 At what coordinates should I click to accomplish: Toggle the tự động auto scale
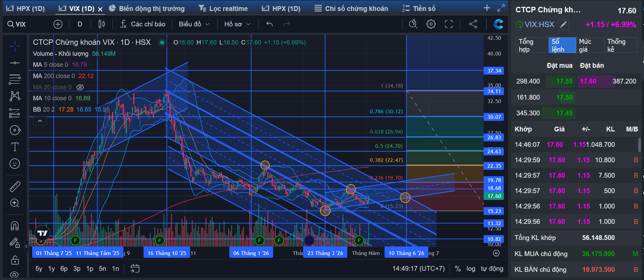tap(492, 269)
